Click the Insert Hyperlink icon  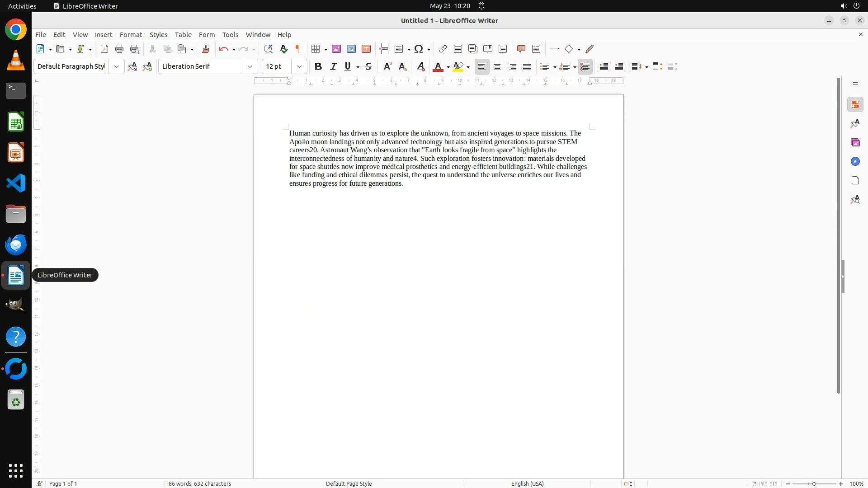click(443, 49)
